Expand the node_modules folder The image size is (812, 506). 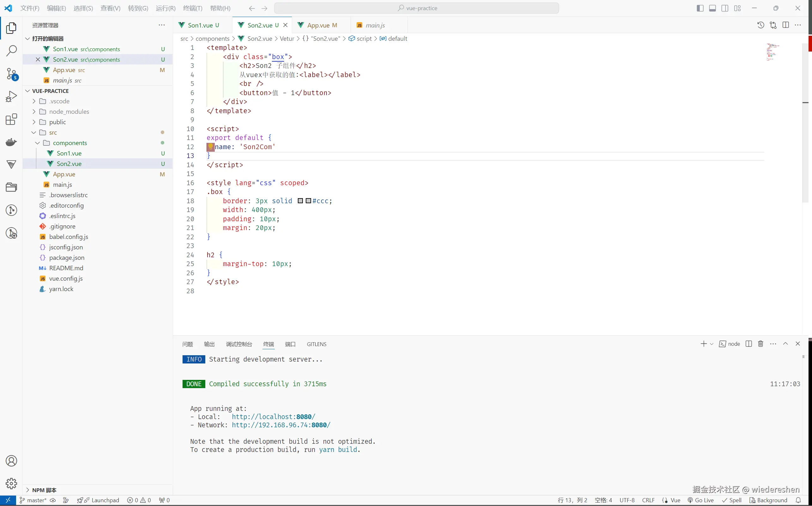tap(69, 112)
